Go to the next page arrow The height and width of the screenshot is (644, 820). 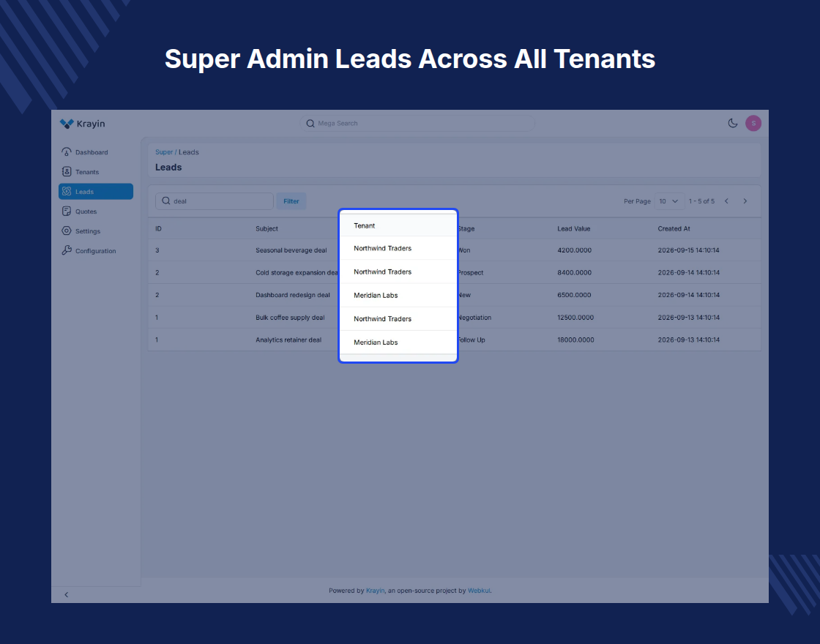[x=745, y=201]
